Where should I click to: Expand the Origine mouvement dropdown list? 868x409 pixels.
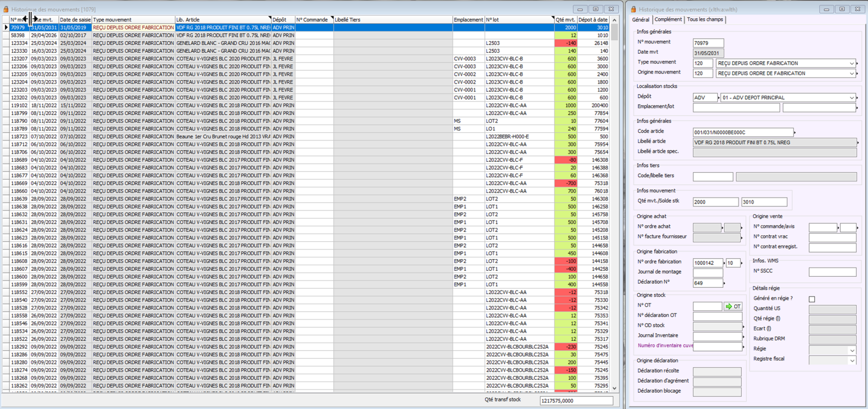click(851, 74)
